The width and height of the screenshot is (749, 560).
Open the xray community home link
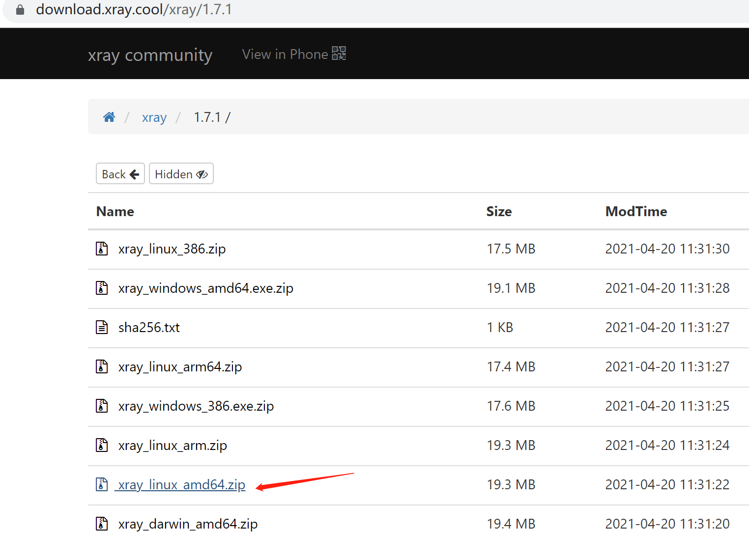point(150,55)
